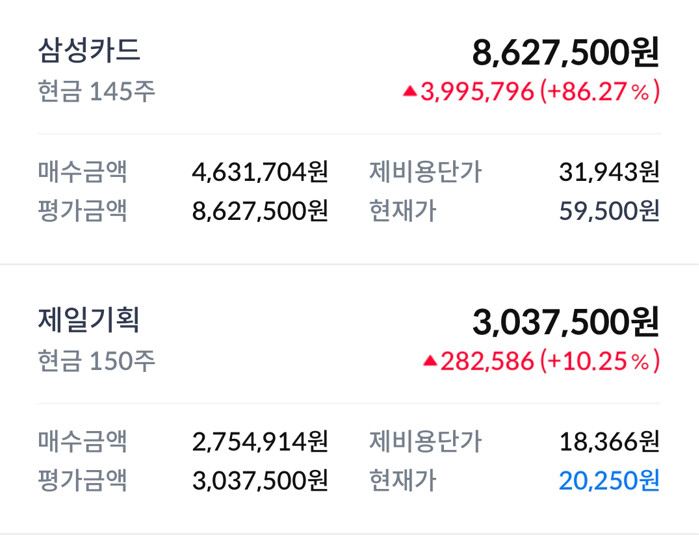Click 제일기획's 평가금액 label
699x535 pixels.
82,480
